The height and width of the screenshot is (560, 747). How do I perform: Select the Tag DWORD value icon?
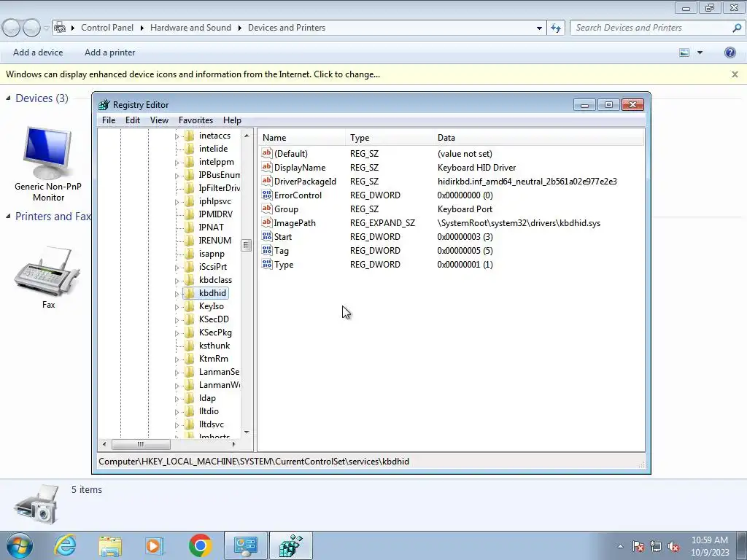267,250
